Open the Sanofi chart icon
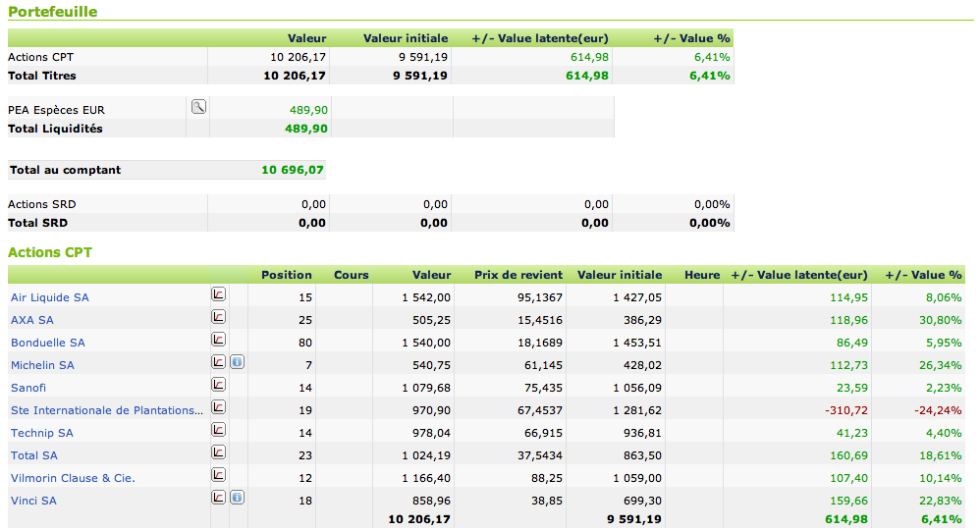Image resolution: width=980 pixels, height=531 pixels. (218, 384)
